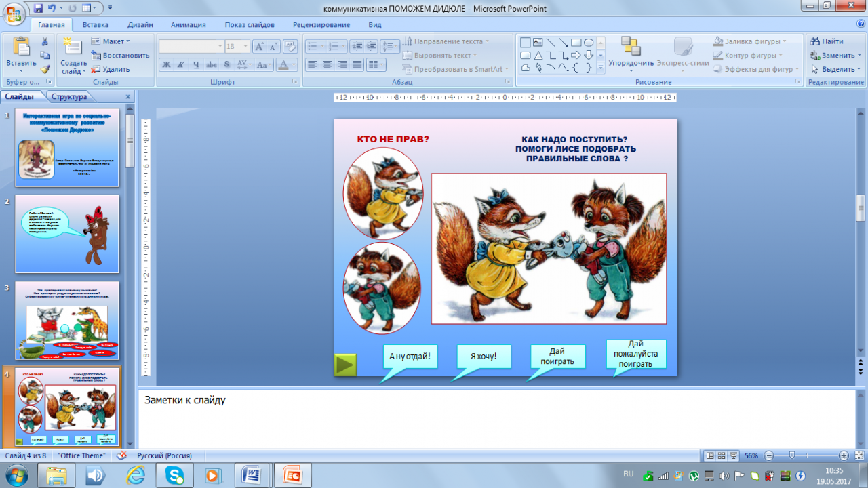The height and width of the screenshot is (488, 868).
Task: Switch to the Структура pane tab
Action: 69,96
